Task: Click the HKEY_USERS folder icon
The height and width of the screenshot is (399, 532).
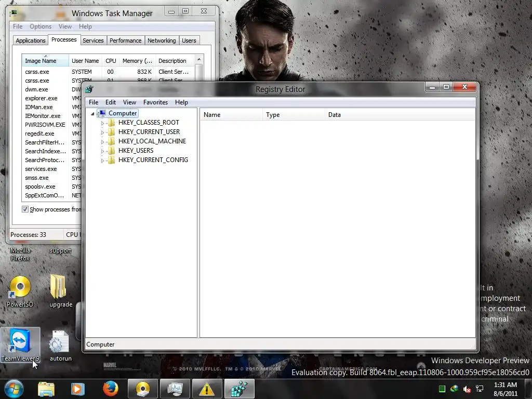Action: 111,151
